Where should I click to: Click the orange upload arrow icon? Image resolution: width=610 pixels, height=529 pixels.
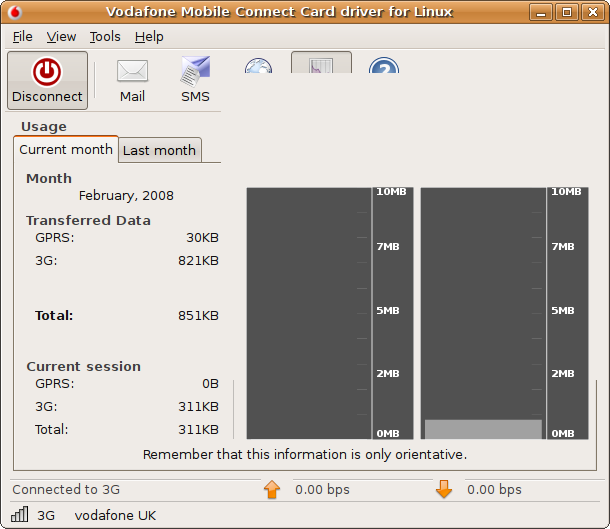pyautogui.click(x=271, y=490)
